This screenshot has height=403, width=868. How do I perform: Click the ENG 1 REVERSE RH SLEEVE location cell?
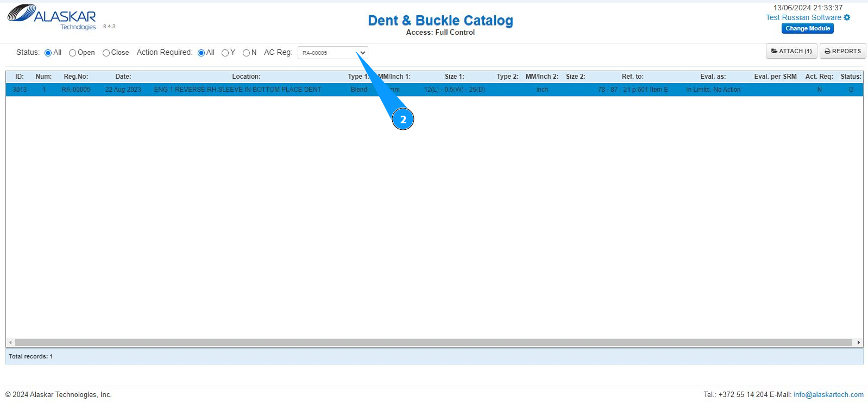click(237, 90)
